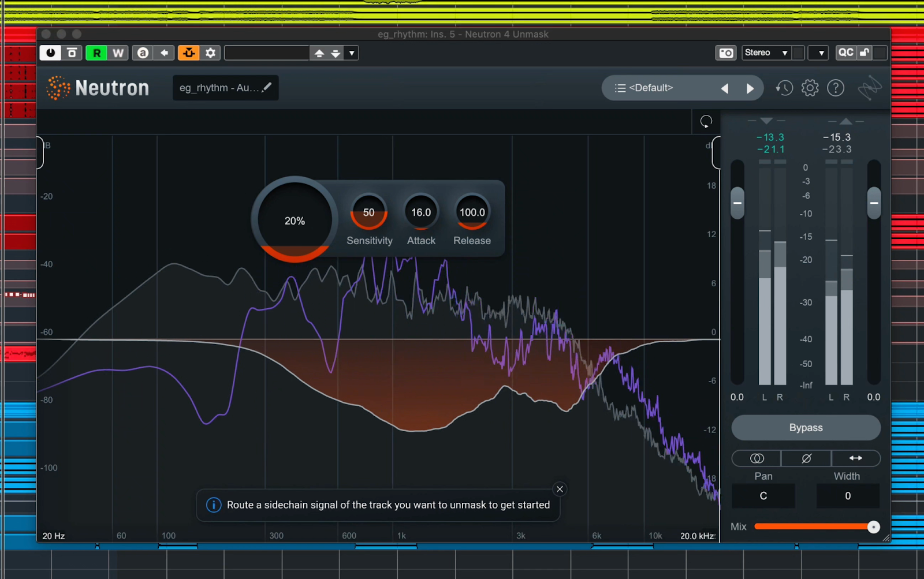
Task: Click the bypass effect button beside power
Action: [x=72, y=53]
